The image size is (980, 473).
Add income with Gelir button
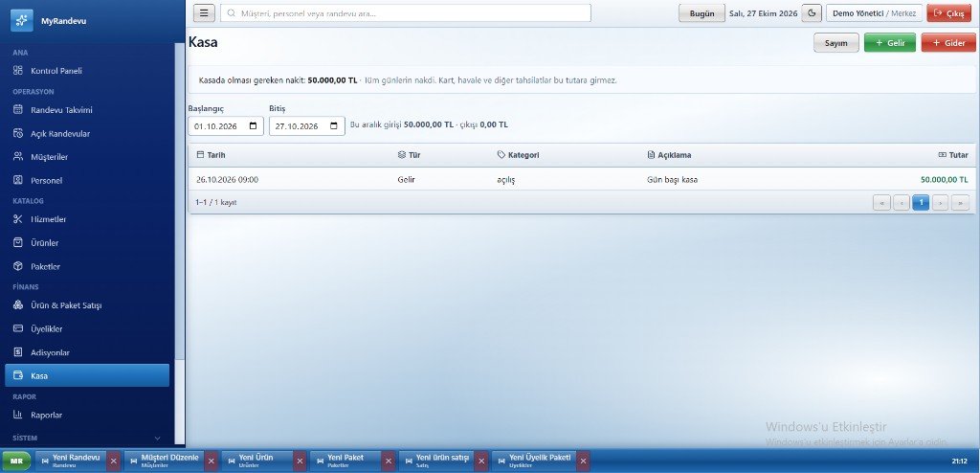(x=889, y=42)
